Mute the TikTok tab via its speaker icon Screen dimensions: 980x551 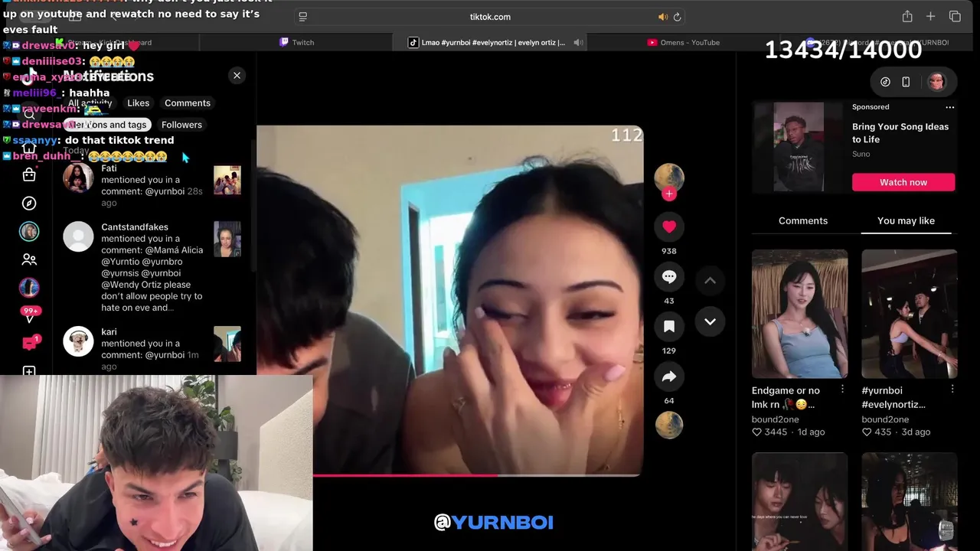[x=578, y=43]
